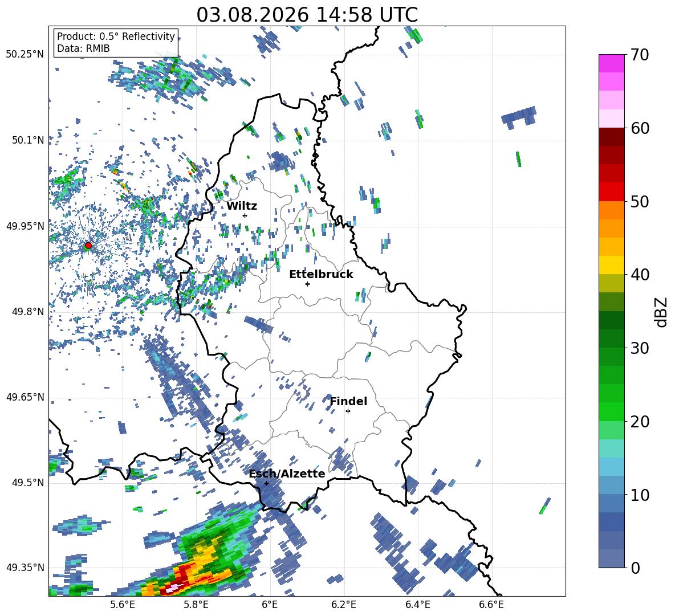
Task: Click the Esch/Alzette city label
Action: coord(287,474)
